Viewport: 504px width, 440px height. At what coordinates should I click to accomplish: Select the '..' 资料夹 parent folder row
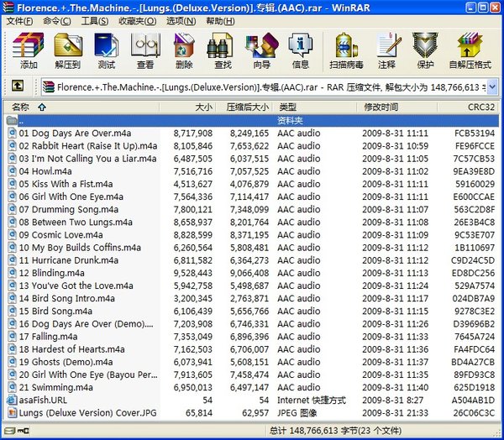point(252,121)
